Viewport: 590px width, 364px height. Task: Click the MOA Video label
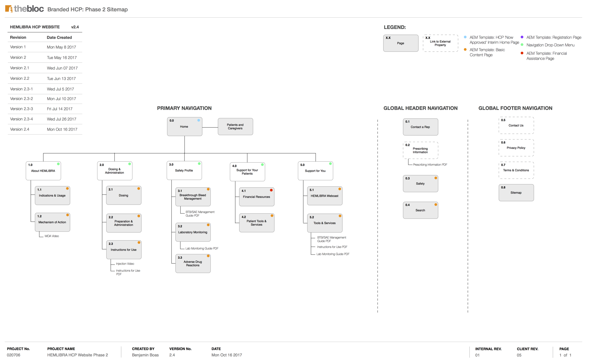[x=52, y=236]
